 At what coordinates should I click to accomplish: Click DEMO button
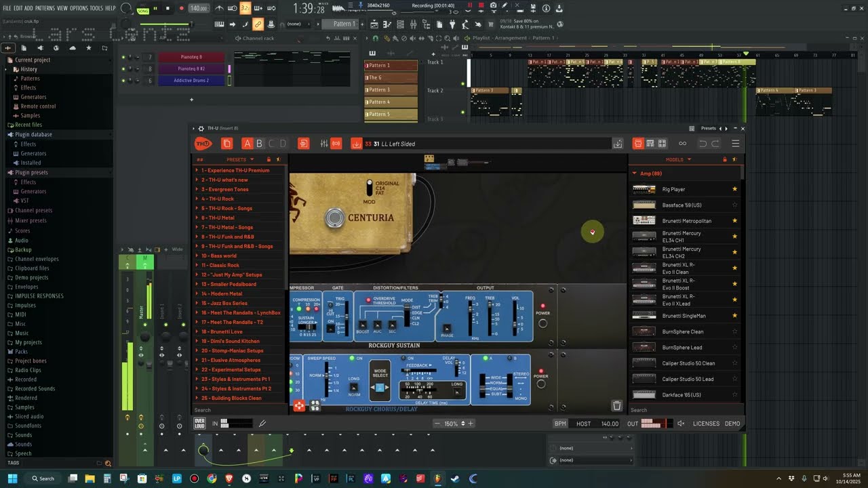click(732, 424)
